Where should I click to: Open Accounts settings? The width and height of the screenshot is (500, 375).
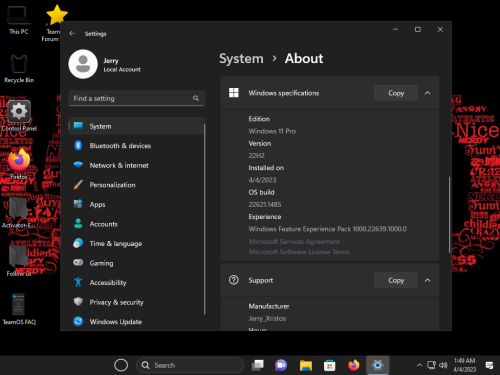pyautogui.click(x=136, y=224)
